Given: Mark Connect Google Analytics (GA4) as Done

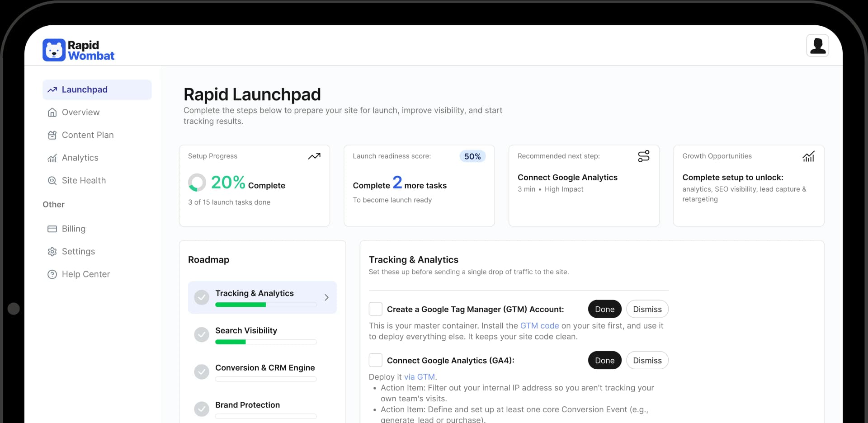Looking at the screenshot, I should click(x=605, y=360).
